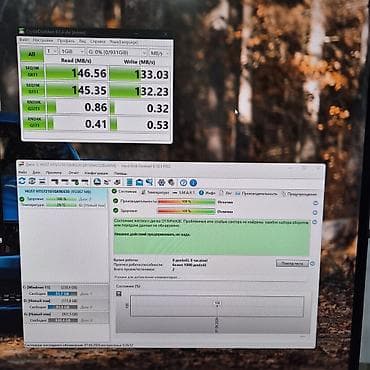Run the SEQ1M Q8T1 test button

tap(32, 72)
